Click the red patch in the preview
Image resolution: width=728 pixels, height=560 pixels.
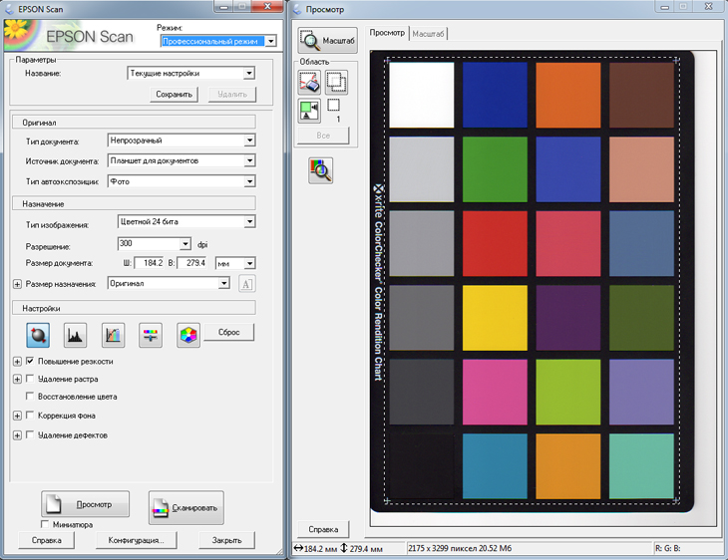(x=495, y=243)
